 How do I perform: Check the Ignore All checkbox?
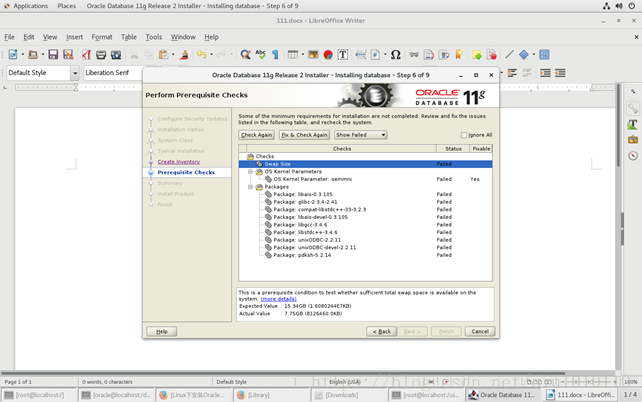tap(463, 135)
